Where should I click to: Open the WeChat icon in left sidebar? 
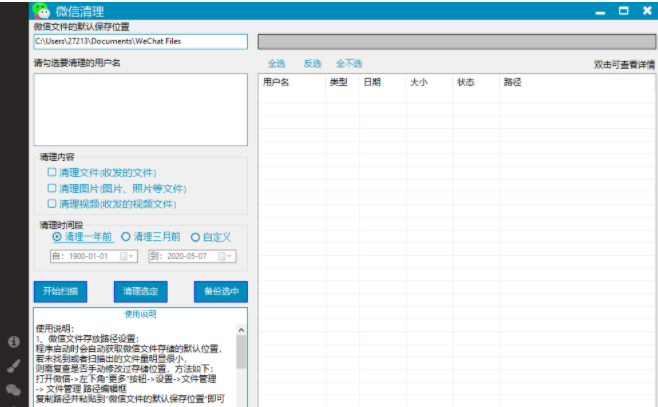pyautogui.click(x=14, y=390)
